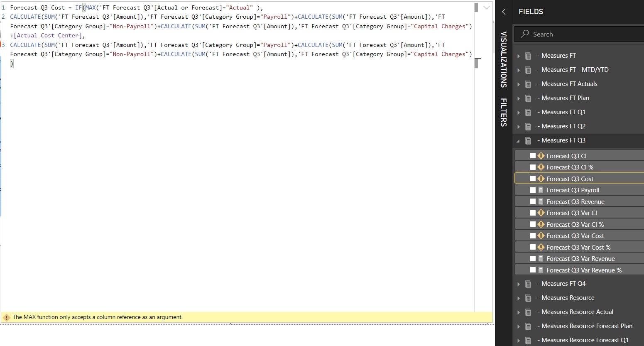The image size is (644, 346).
Task: Expand the Measures Resource table
Action: (x=519, y=298)
